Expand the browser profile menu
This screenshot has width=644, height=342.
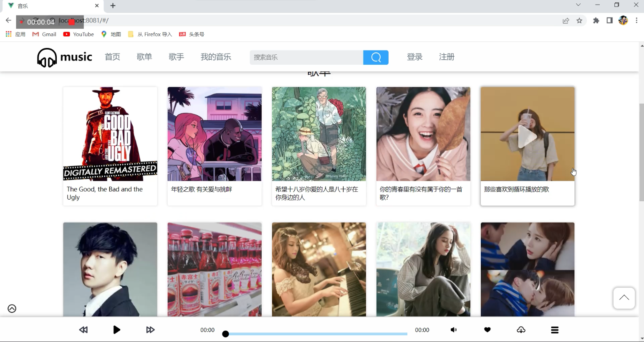coord(624,20)
